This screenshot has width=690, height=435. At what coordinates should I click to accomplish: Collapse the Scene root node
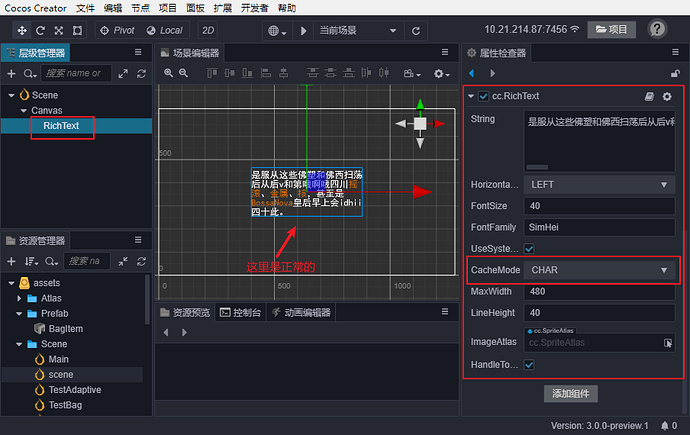click(x=11, y=95)
